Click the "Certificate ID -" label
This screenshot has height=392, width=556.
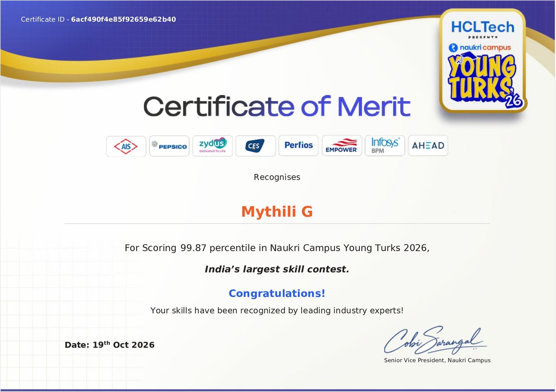(45, 19)
